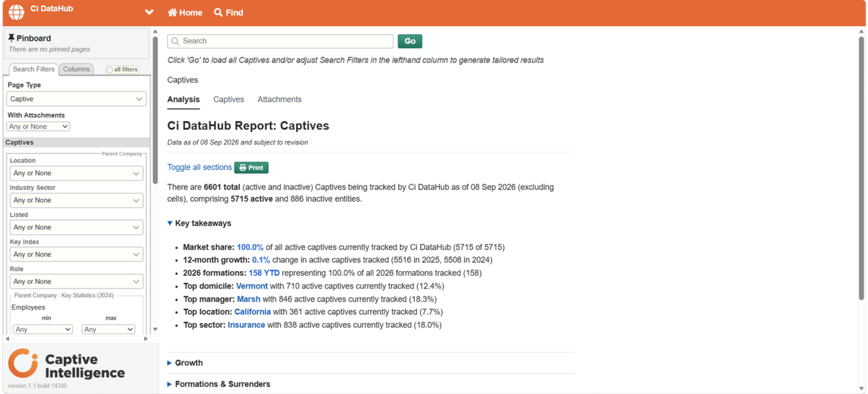This screenshot has height=394, width=868.
Task: Click filter panel scroll-left arrow
Action: [x=8, y=339]
